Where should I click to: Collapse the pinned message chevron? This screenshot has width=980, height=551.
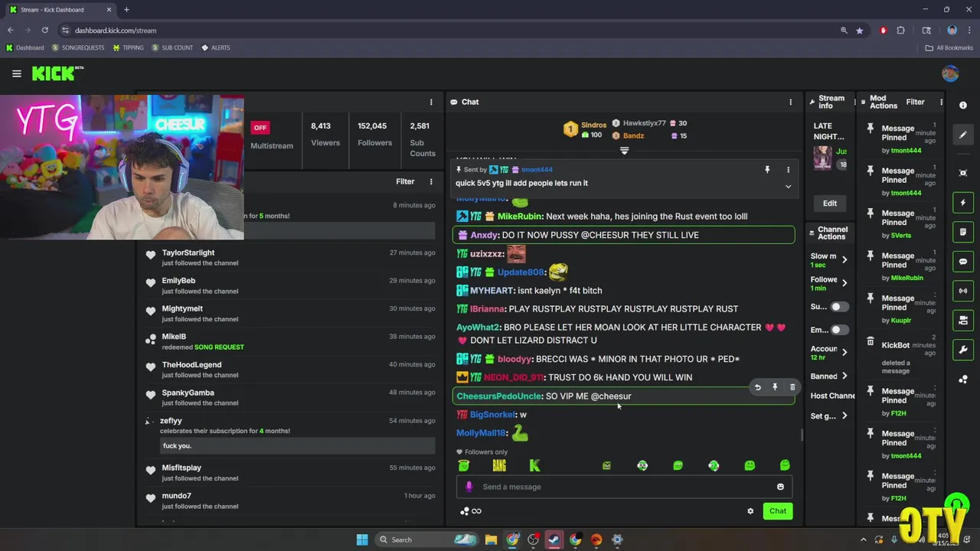point(788,187)
